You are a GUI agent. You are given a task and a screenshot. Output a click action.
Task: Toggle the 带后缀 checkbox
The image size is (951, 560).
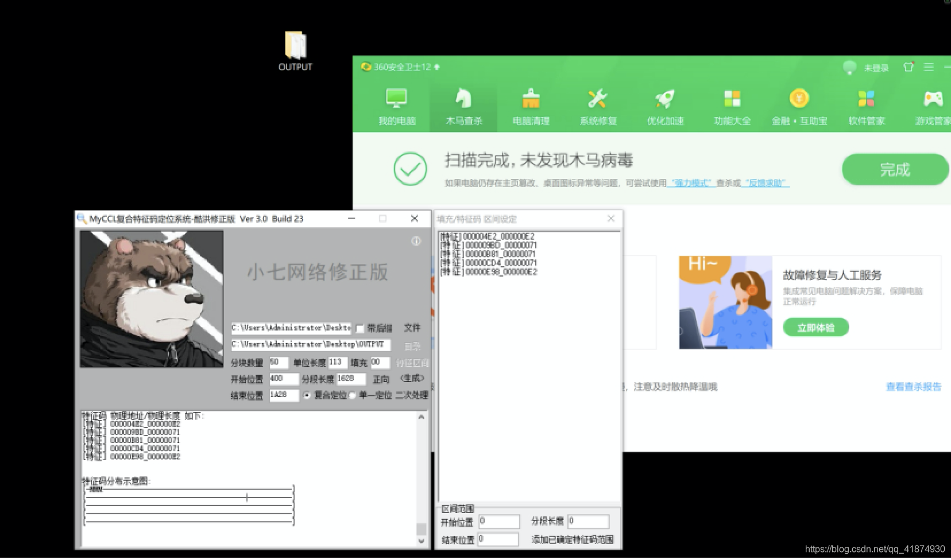pos(360,328)
